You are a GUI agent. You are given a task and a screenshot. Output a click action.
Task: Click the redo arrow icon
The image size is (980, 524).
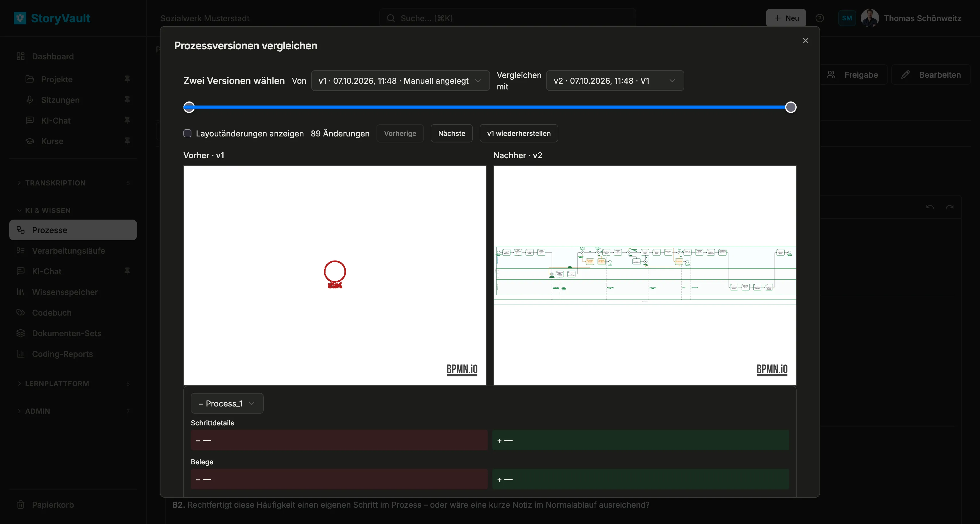950,207
